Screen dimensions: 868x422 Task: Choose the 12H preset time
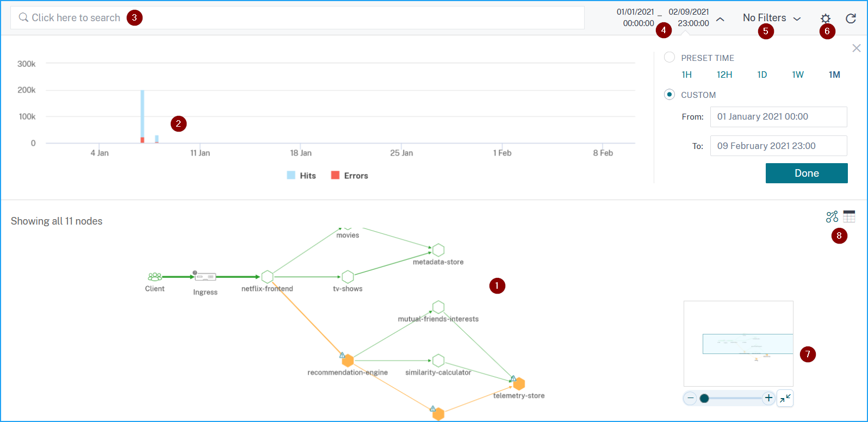[x=724, y=75]
